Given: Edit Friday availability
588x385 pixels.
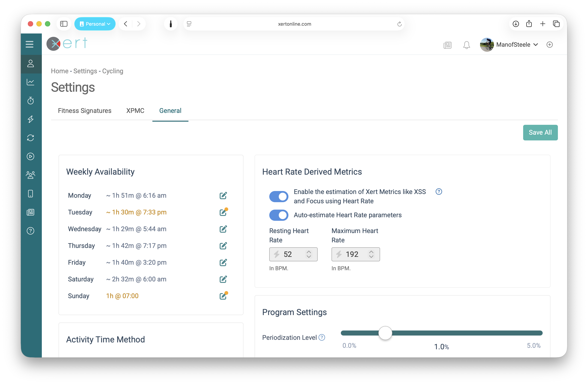Looking at the screenshot, I should [223, 262].
